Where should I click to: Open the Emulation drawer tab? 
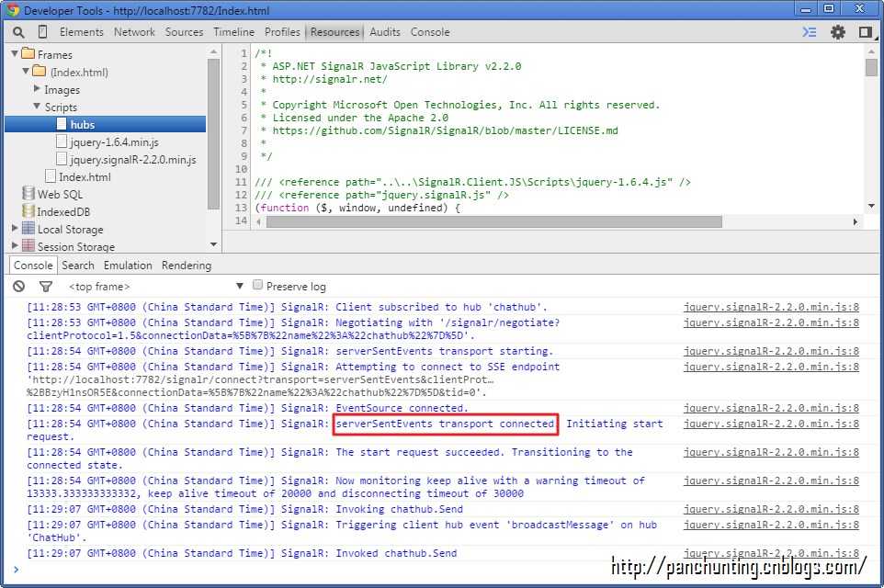(128, 265)
